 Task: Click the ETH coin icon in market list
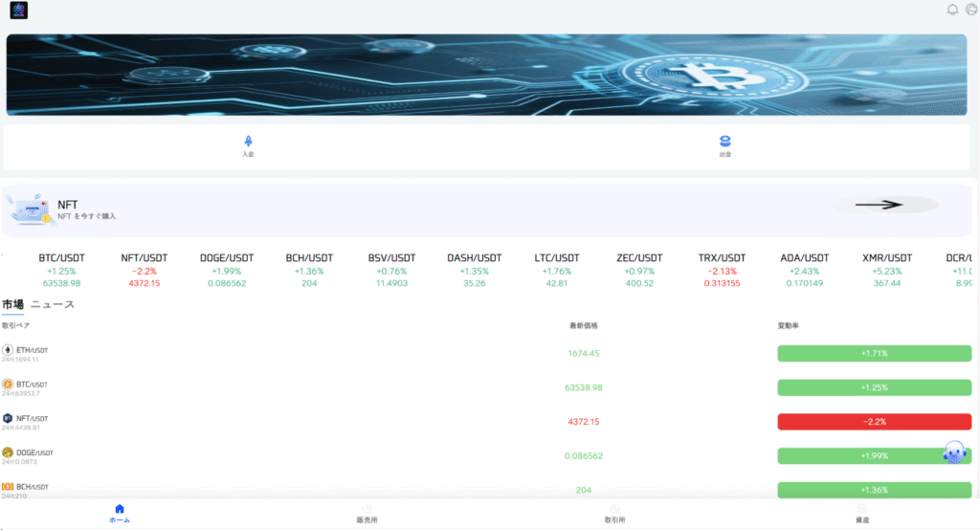tap(8, 350)
